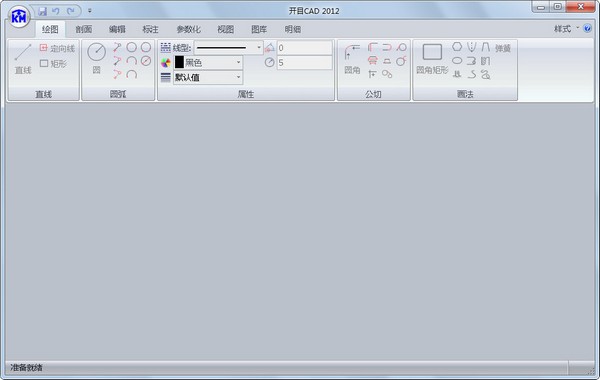Open the 编辑 ribbon tab
This screenshot has width=600, height=380.
coord(117,29)
